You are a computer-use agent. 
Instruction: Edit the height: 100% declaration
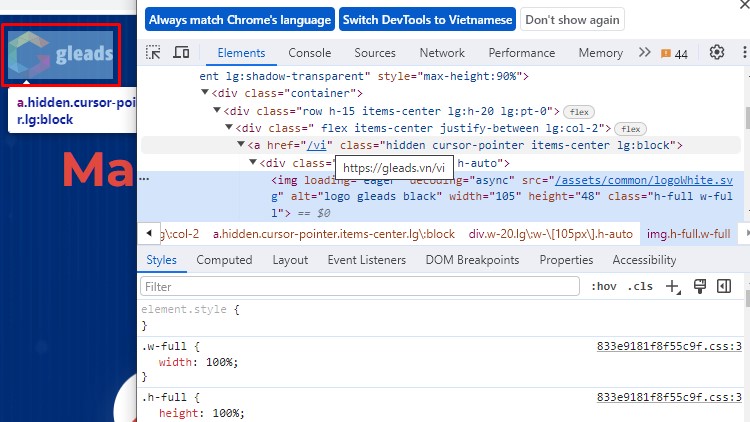pos(201,413)
